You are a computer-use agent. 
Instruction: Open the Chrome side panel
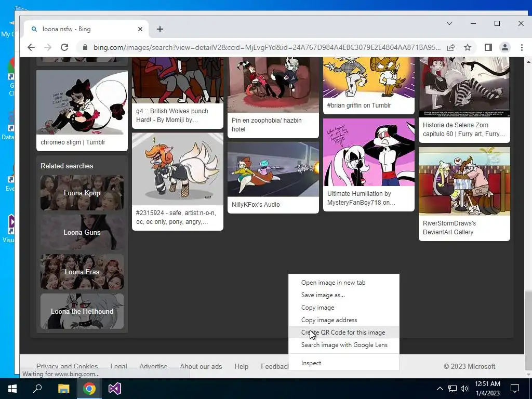click(488, 47)
